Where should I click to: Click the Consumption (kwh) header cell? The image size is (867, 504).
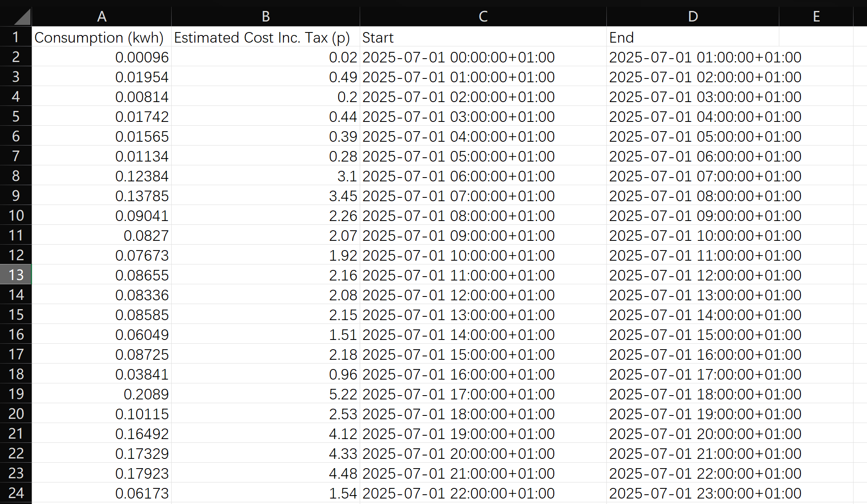click(102, 37)
